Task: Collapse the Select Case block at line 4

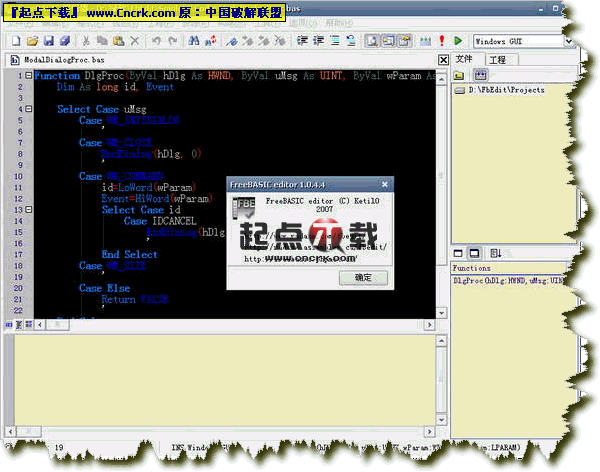Action: pos(28,109)
